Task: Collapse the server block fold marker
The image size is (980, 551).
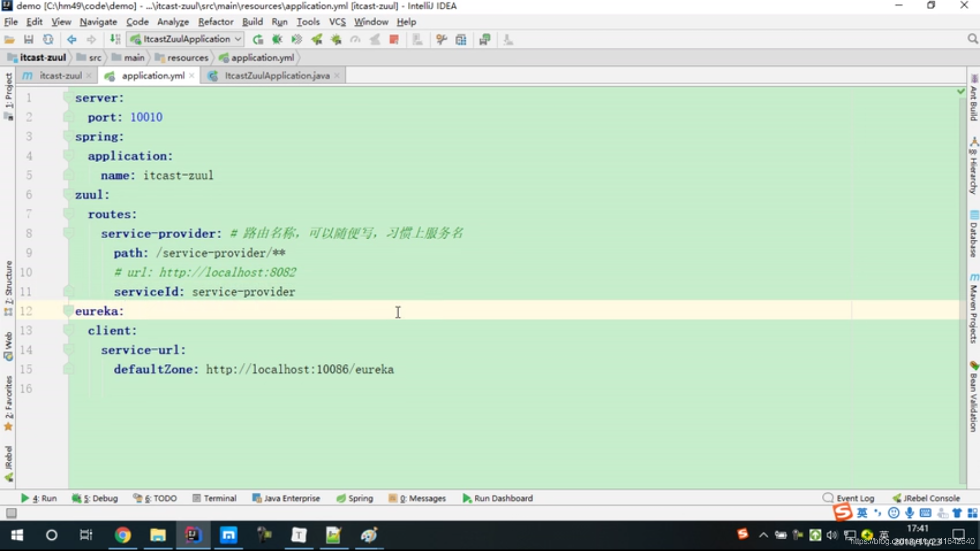Action: tap(67, 97)
